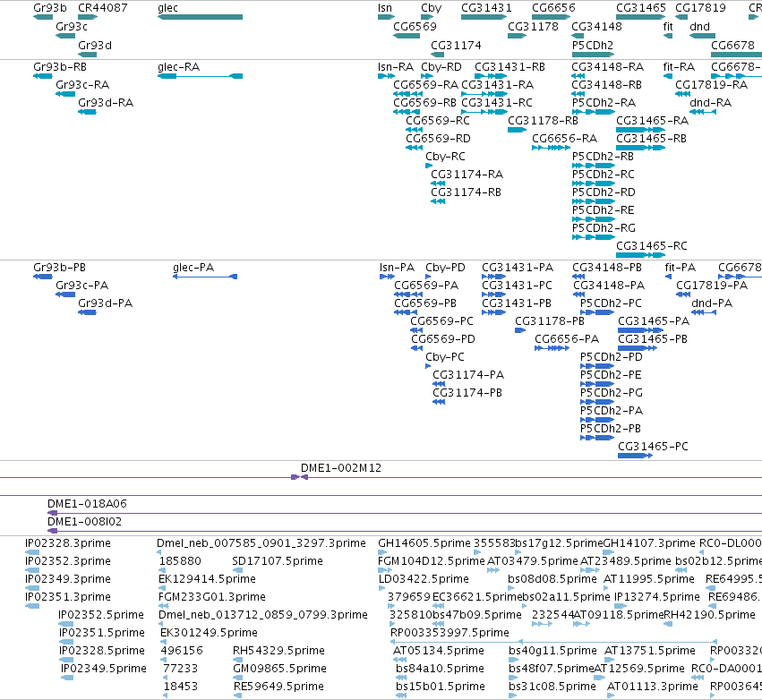This screenshot has height=700, width=762.
Task: Click the P5CDh2-PG protein label
Action: tap(611, 392)
